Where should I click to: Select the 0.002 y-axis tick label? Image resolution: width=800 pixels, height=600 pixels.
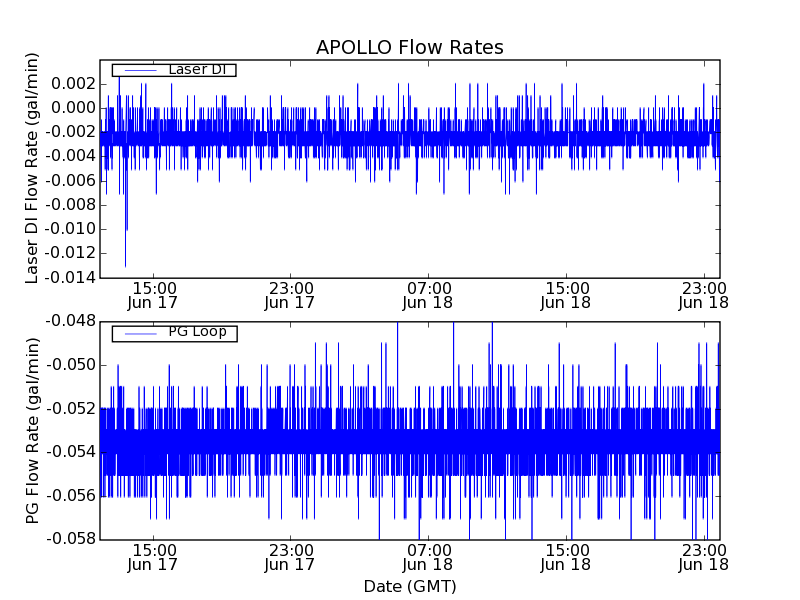click(73, 83)
